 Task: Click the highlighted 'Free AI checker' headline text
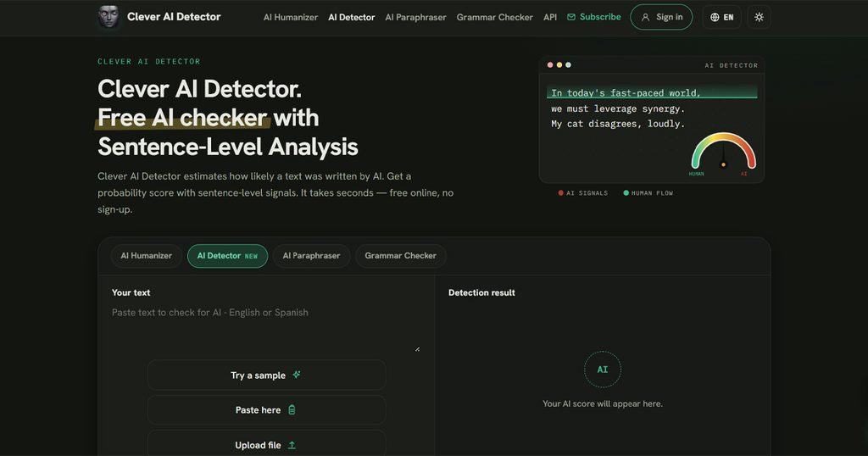click(183, 118)
